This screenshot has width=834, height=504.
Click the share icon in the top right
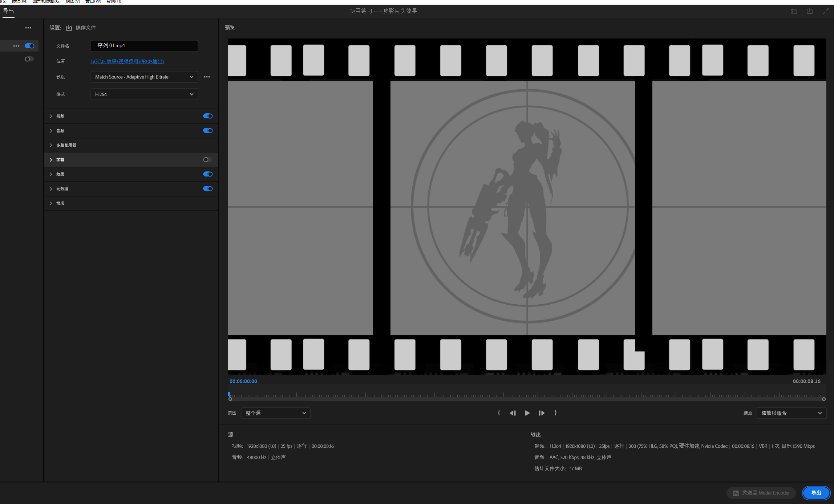[810, 11]
